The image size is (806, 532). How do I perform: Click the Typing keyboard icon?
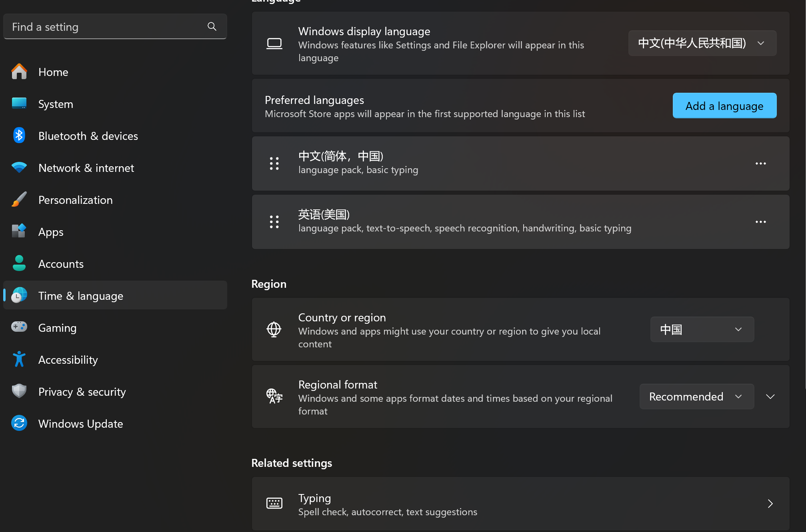click(274, 503)
